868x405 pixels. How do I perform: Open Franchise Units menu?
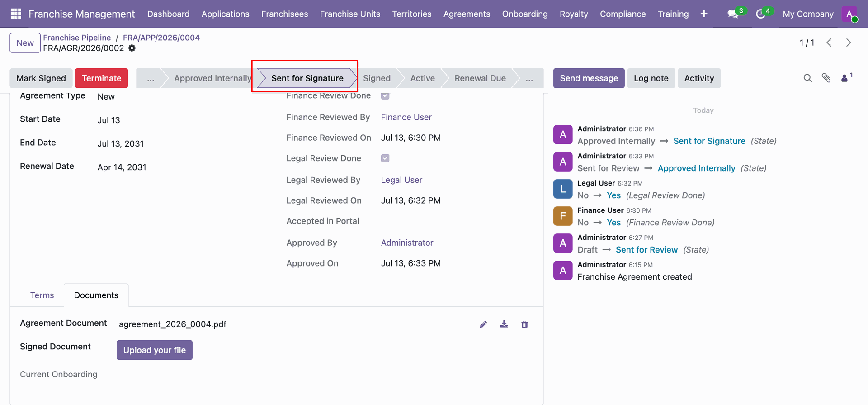pyautogui.click(x=350, y=14)
